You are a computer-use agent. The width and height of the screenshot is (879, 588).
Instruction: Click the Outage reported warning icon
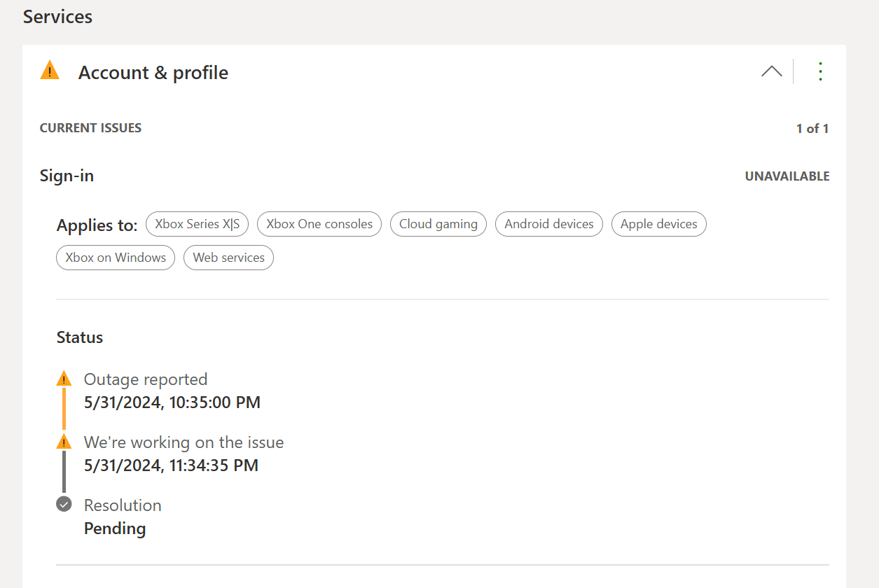64,379
